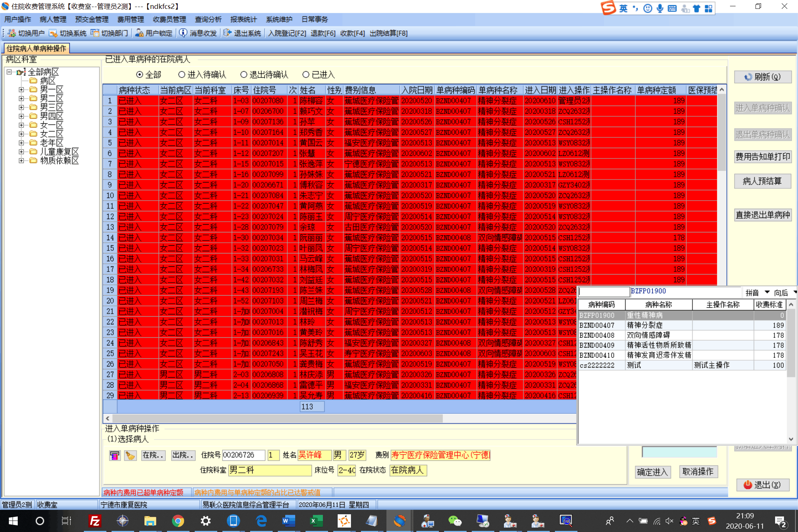Screen dimensions: 798x532
Task: Click the card reader icon button
Action: pos(115,455)
